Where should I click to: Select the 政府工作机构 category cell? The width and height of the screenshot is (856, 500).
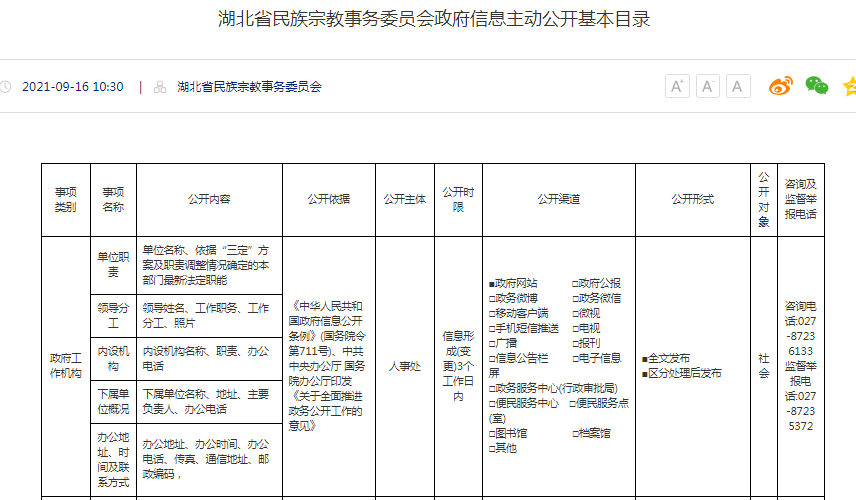(65, 366)
